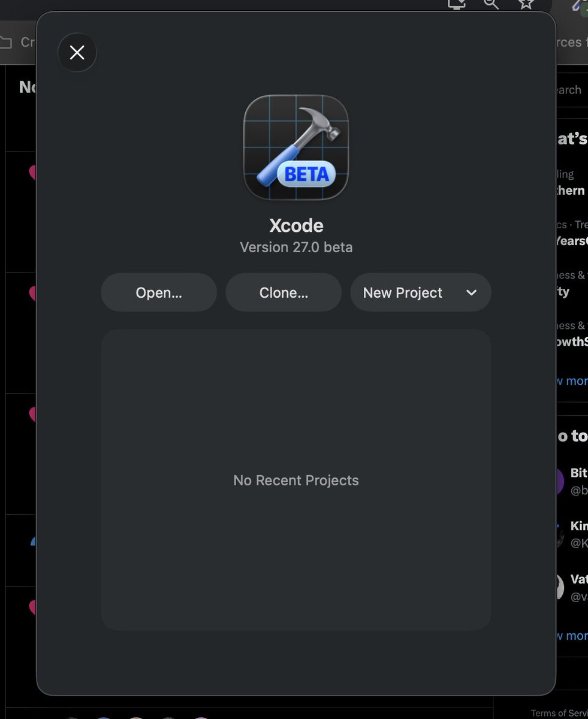The width and height of the screenshot is (588, 719).
Task: Close the Xcode welcome window
Action: click(77, 53)
